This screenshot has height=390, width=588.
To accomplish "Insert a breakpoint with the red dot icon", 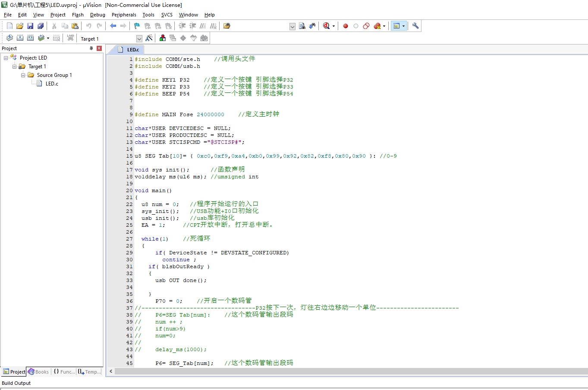I will [x=346, y=26].
